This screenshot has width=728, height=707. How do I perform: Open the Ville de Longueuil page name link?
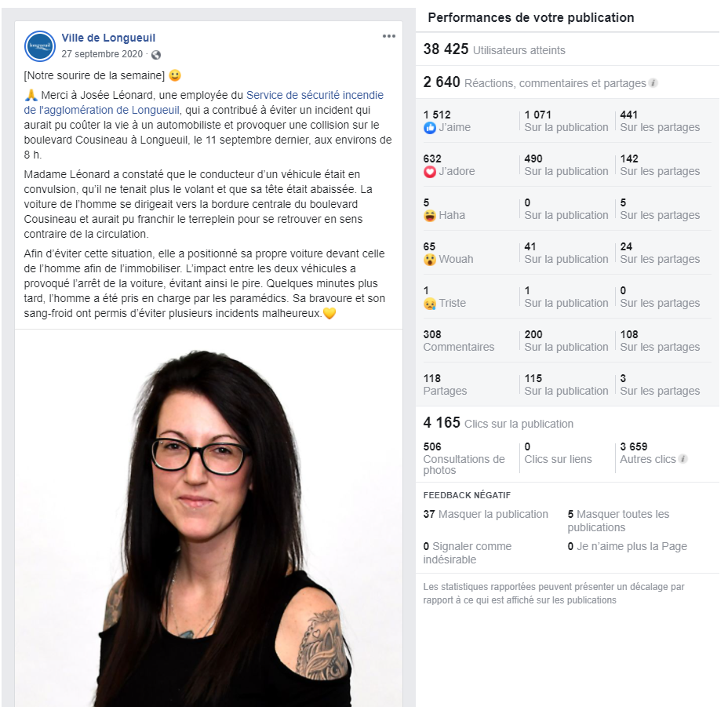pos(108,38)
